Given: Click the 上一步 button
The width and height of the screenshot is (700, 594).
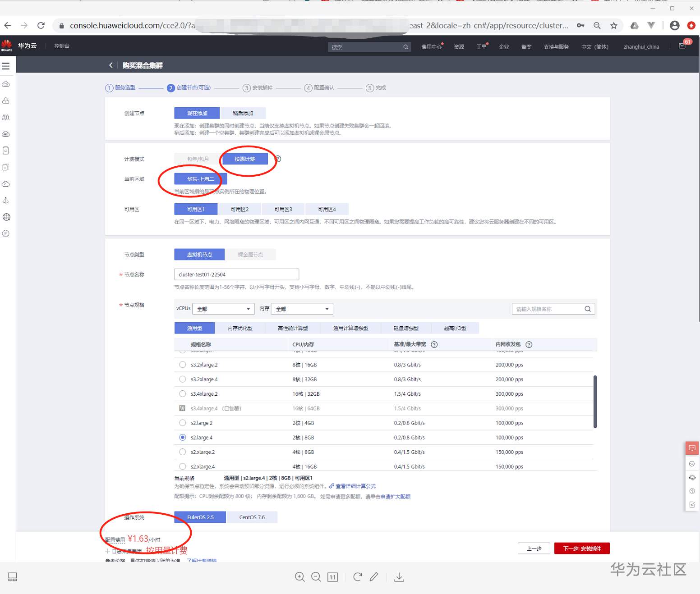Looking at the screenshot, I should click(534, 548).
